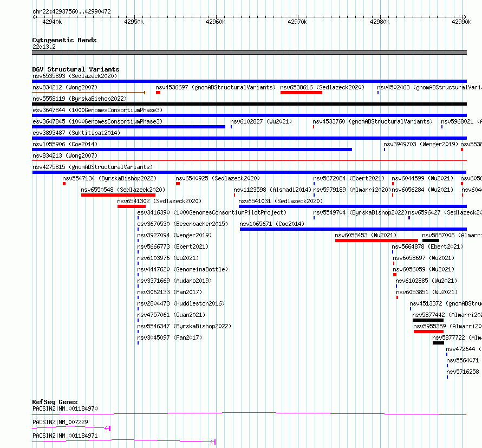Select nsv5546347 (ByrskaBishop2022) label

coord(184,326)
